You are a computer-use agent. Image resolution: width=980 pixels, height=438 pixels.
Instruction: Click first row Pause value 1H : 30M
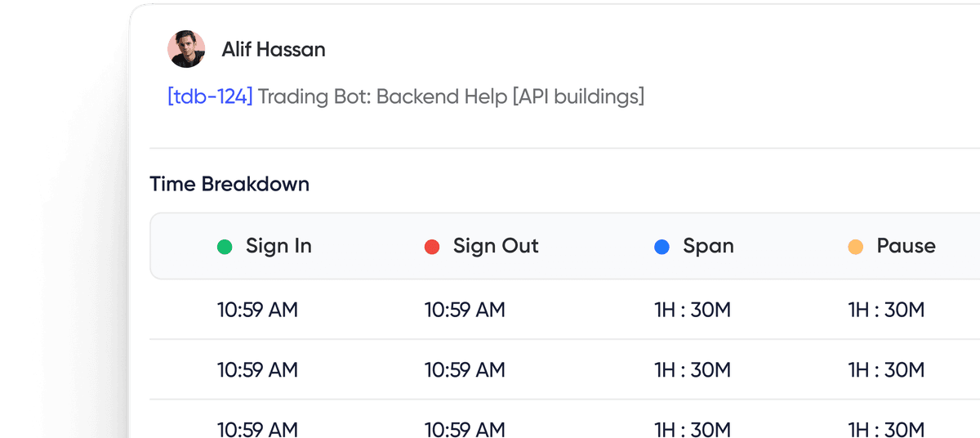click(x=886, y=310)
